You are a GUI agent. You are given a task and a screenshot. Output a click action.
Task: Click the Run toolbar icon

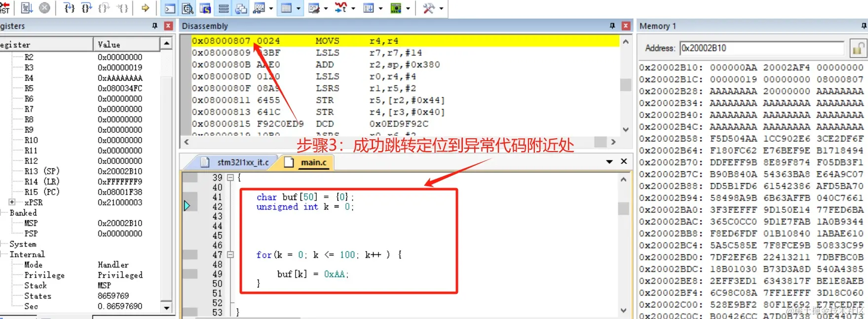(27, 8)
